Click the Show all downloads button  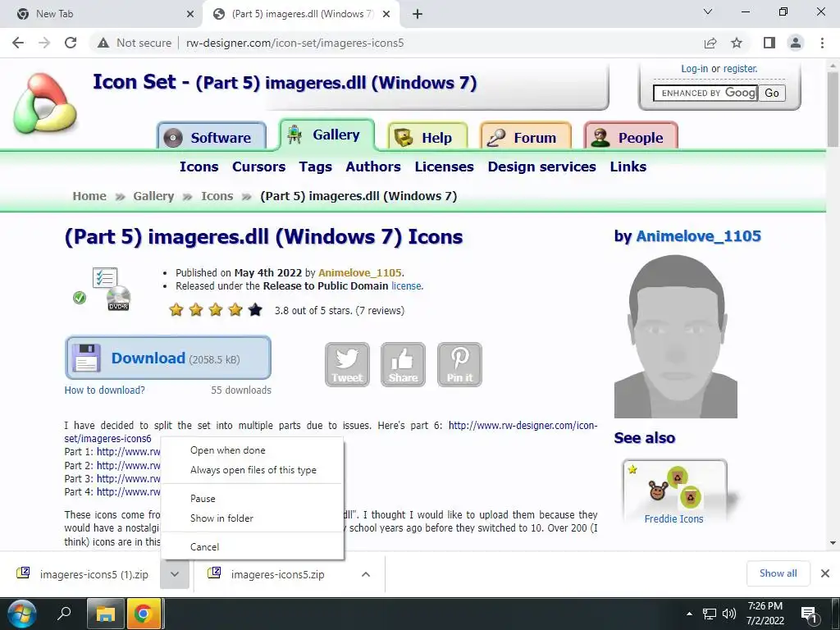coord(778,573)
